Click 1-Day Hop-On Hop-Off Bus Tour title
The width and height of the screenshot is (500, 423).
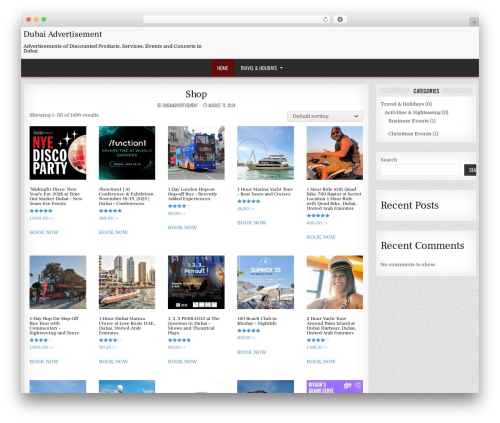(54, 326)
